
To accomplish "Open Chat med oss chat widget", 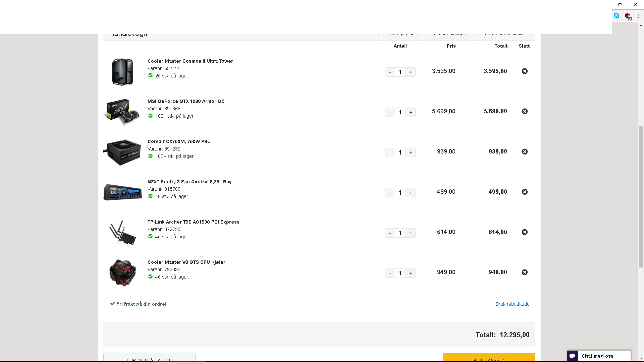I will (599, 356).
